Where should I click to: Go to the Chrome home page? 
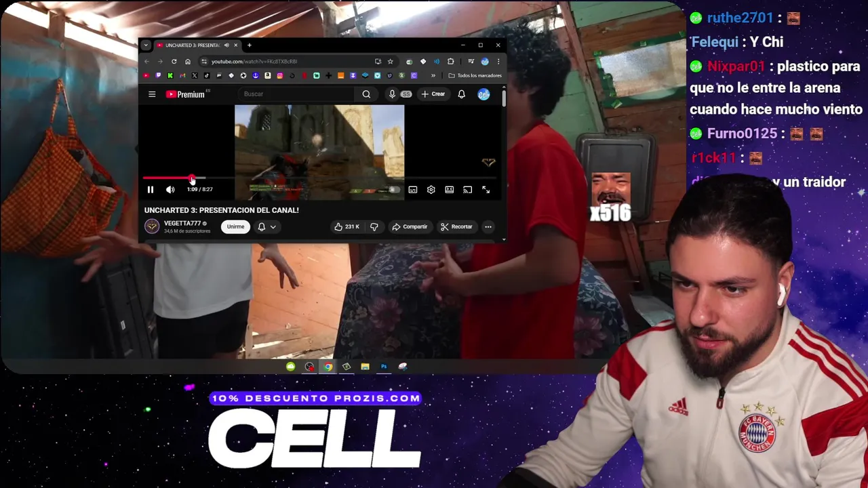click(188, 62)
